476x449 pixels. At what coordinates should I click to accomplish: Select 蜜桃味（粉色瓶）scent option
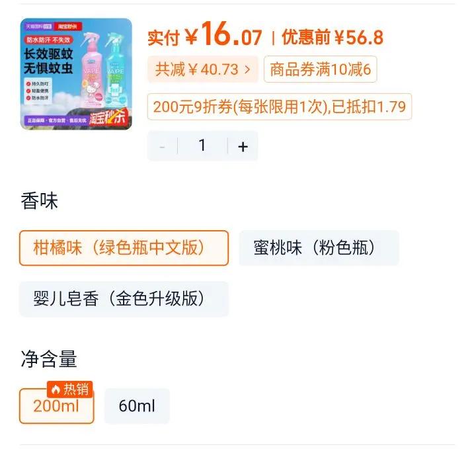pos(319,248)
